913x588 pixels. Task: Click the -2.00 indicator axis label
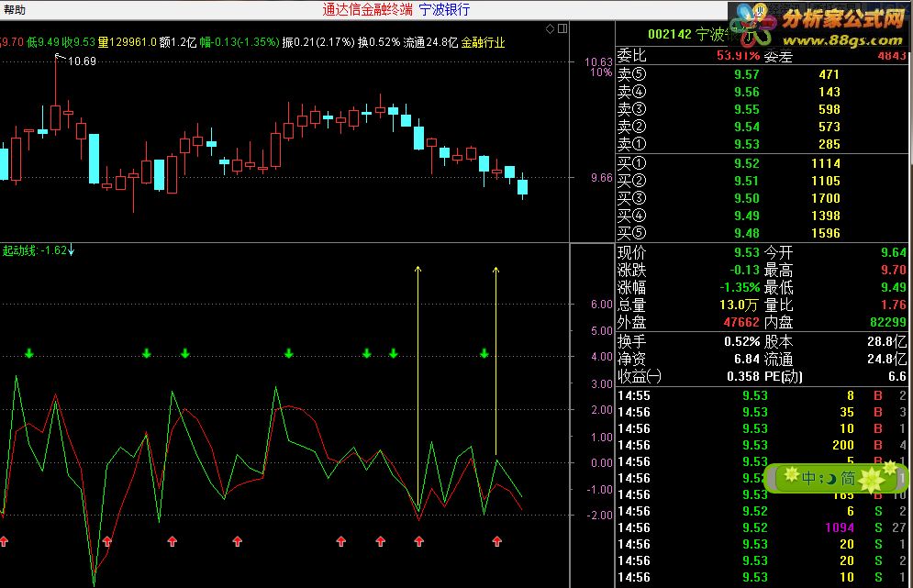(600, 516)
